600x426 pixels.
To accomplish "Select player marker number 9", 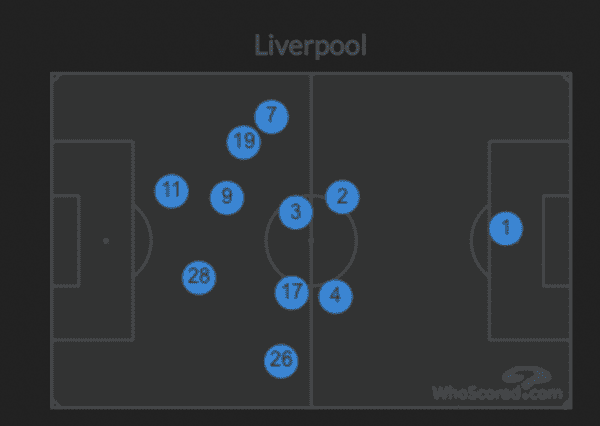I will (227, 197).
